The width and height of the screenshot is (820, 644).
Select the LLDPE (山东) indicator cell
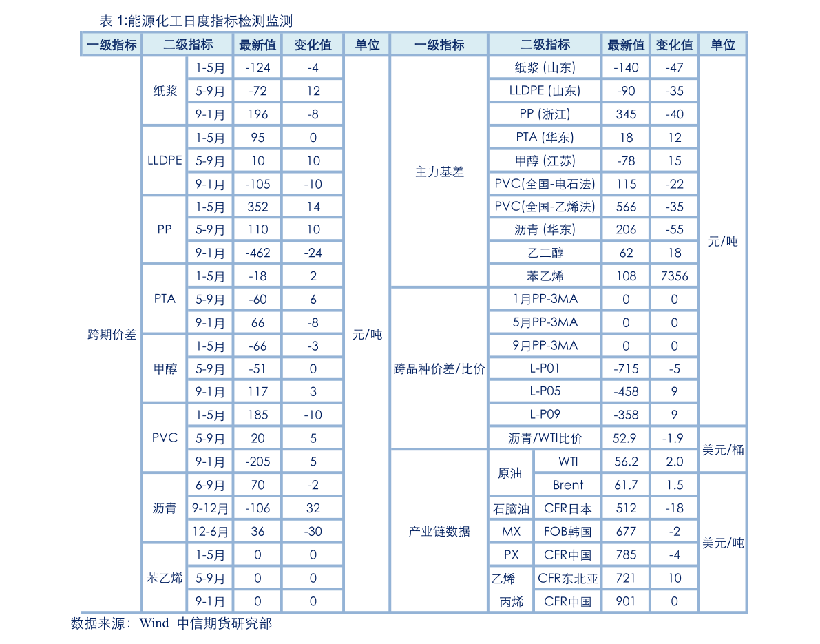tap(545, 91)
